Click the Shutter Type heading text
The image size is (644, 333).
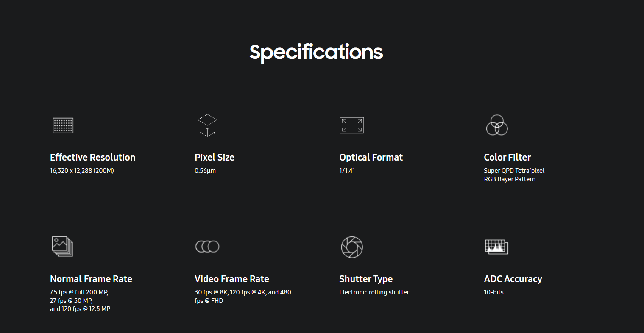pyautogui.click(x=366, y=279)
